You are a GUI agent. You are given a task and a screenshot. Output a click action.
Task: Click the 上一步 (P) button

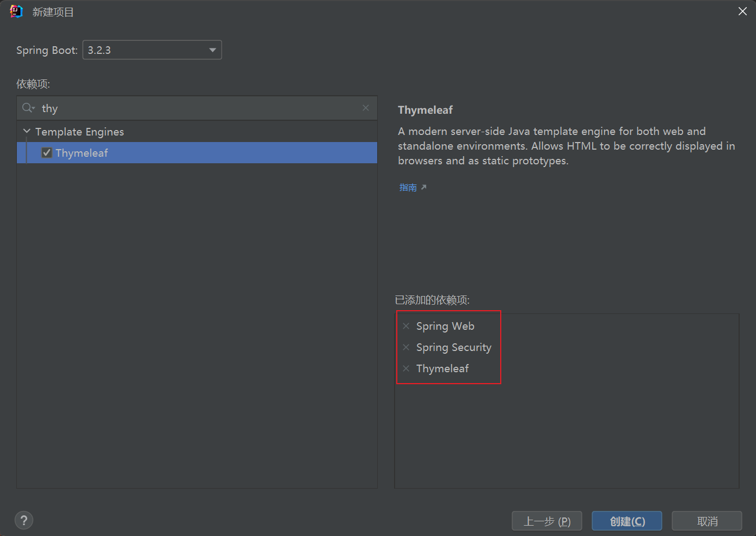click(547, 521)
